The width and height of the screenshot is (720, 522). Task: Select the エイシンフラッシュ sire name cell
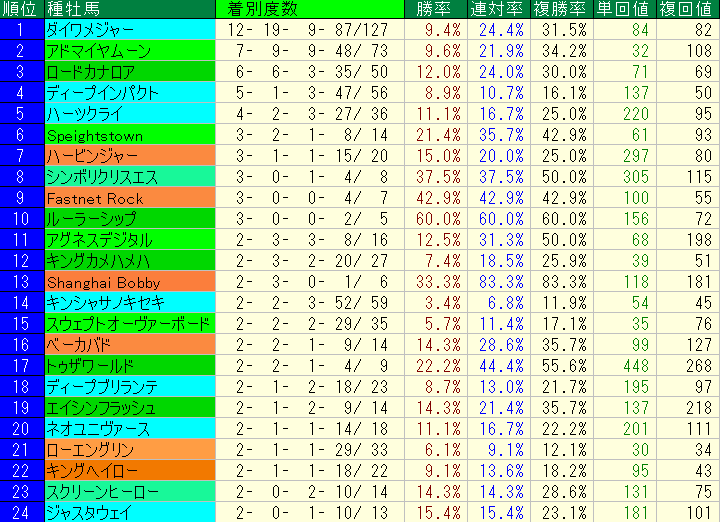130,408
